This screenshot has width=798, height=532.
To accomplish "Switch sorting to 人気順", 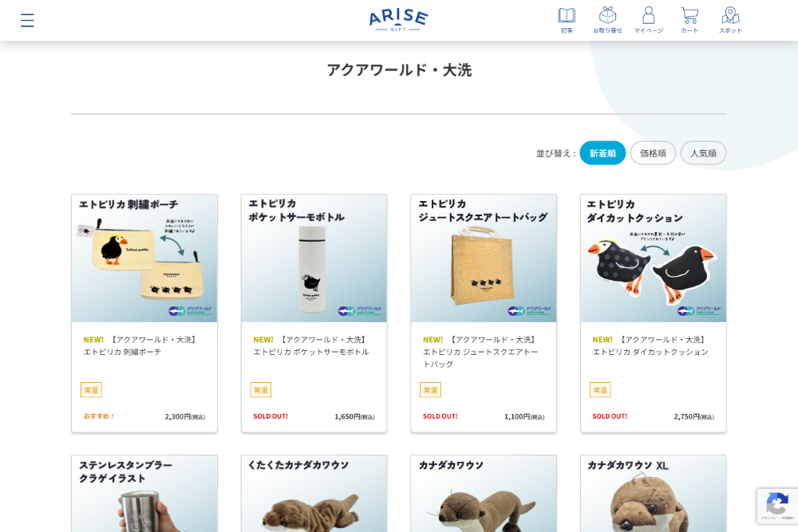I will [x=703, y=152].
